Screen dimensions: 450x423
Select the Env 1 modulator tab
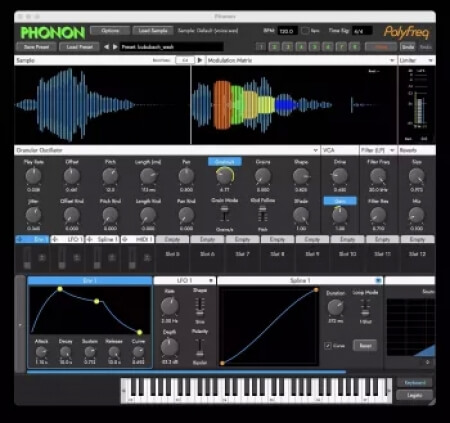pyautogui.click(x=32, y=239)
